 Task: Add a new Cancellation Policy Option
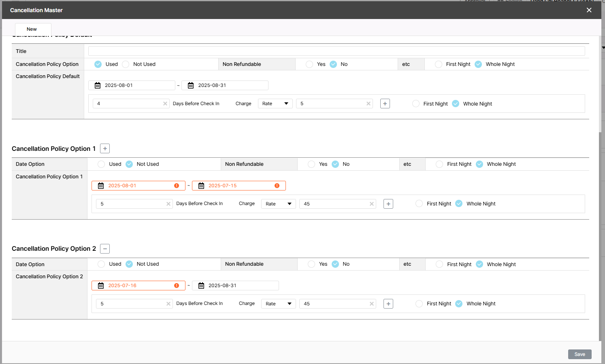coord(105,149)
